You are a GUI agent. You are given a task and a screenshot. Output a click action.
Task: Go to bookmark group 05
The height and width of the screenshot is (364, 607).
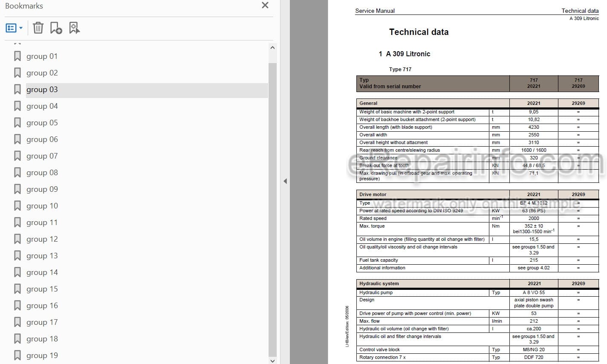[42, 123]
